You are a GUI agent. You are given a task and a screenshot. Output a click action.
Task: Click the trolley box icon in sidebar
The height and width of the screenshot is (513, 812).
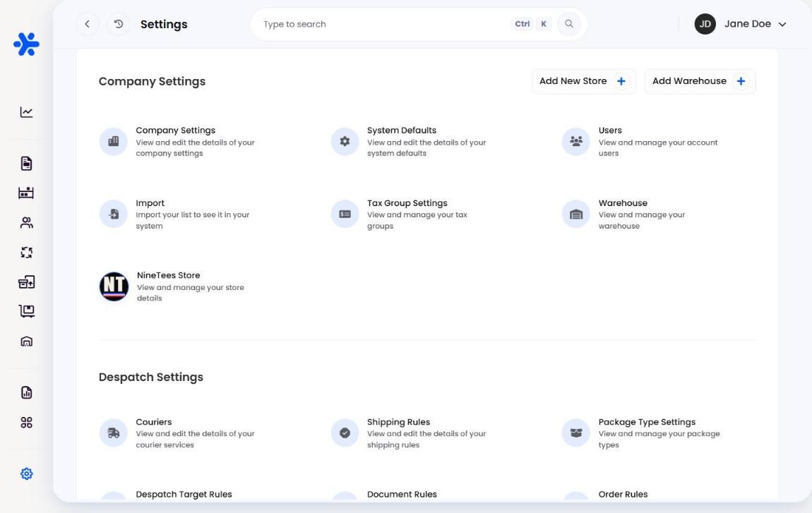26,311
